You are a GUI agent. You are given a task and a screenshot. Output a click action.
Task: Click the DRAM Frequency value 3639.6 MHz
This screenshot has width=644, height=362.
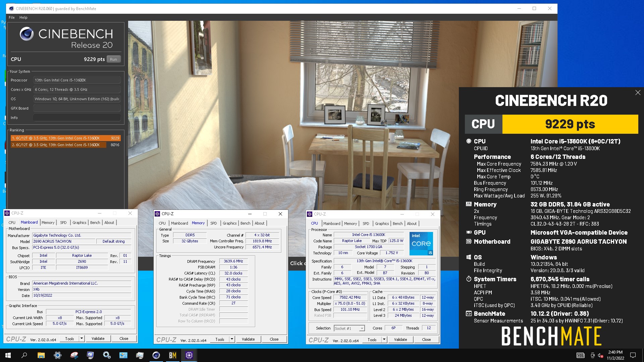pos(233,261)
